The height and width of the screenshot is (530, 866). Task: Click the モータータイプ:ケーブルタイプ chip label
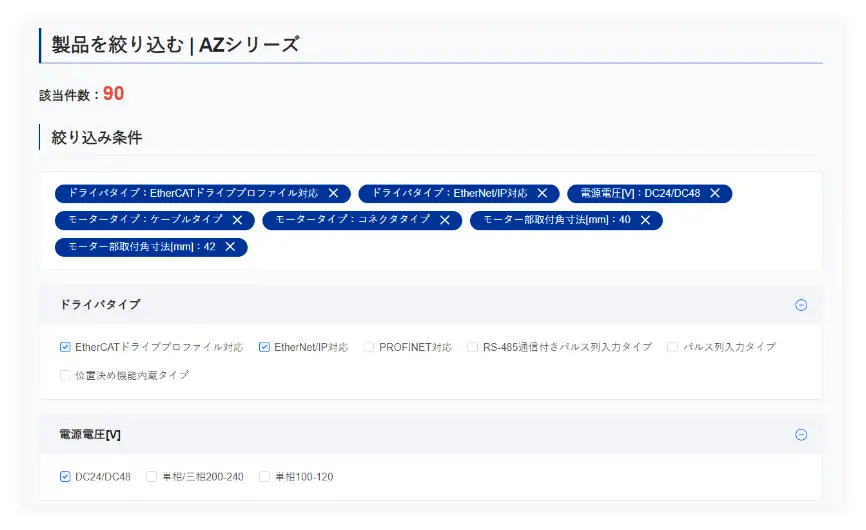[145, 220]
